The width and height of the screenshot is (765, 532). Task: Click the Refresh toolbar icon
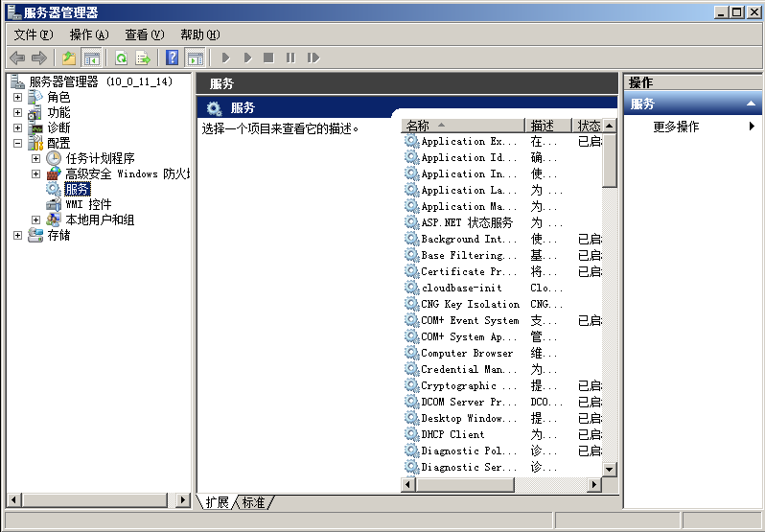(x=121, y=58)
